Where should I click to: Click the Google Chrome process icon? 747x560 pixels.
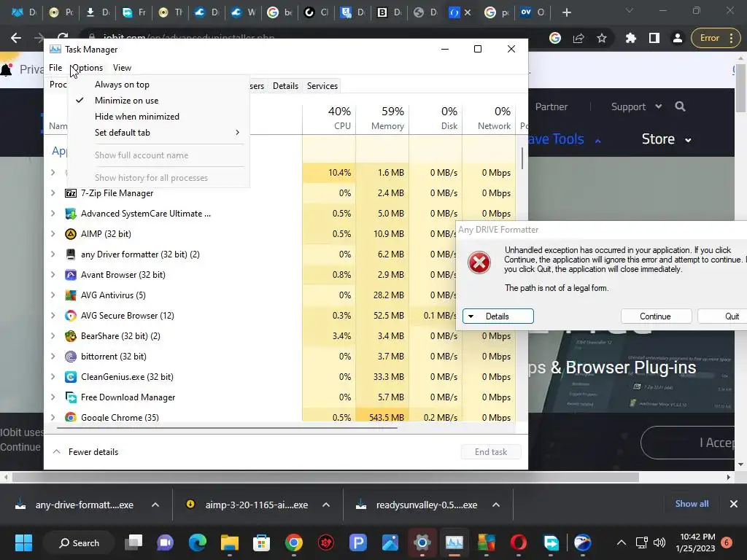pyautogui.click(x=71, y=417)
